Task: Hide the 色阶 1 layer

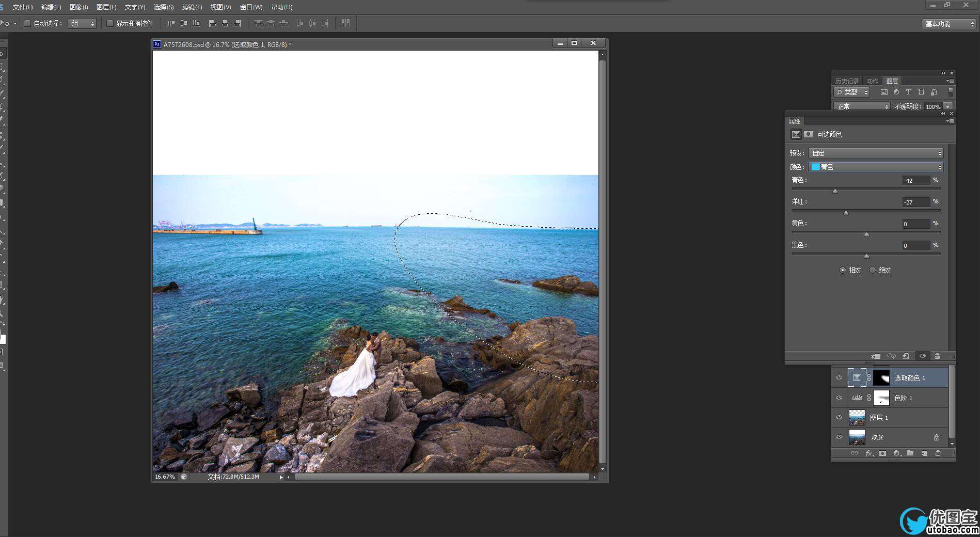Action: [839, 398]
